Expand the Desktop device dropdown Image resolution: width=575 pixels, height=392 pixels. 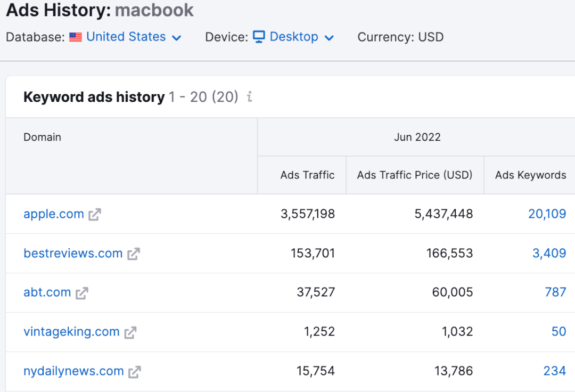click(293, 36)
